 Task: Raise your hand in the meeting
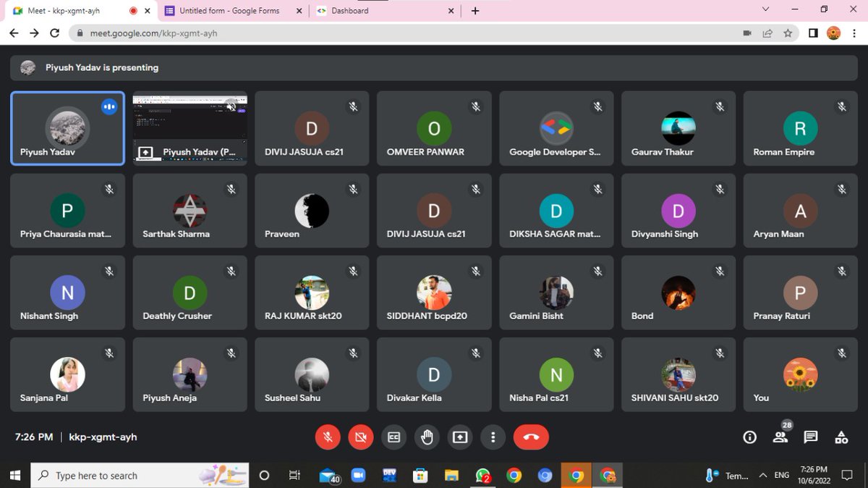coord(427,437)
